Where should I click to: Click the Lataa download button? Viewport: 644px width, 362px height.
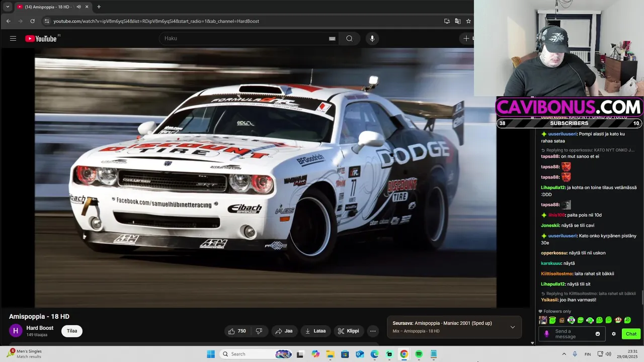315,331
